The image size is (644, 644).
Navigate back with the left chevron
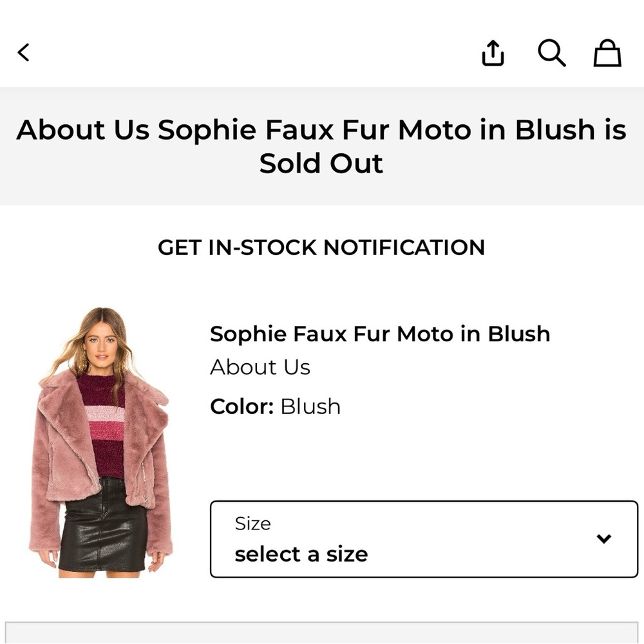pyautogui.click(x=24, y=54)
